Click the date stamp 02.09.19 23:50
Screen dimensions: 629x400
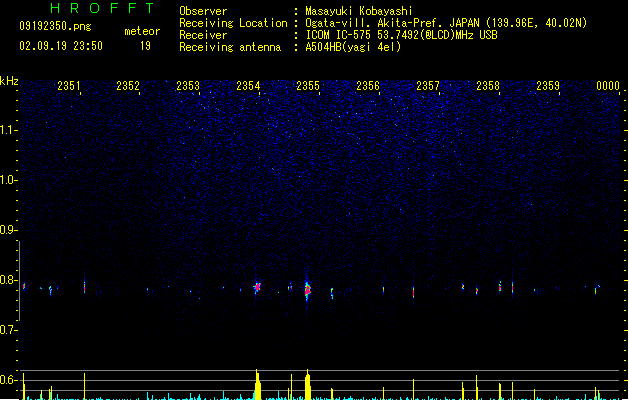click(x=61, y=46)
